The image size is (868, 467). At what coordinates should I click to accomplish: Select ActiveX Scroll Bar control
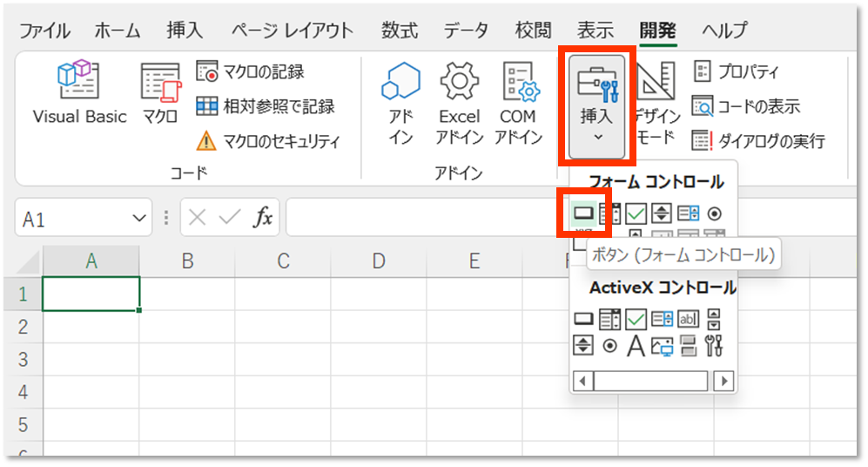tap(714, 319)
